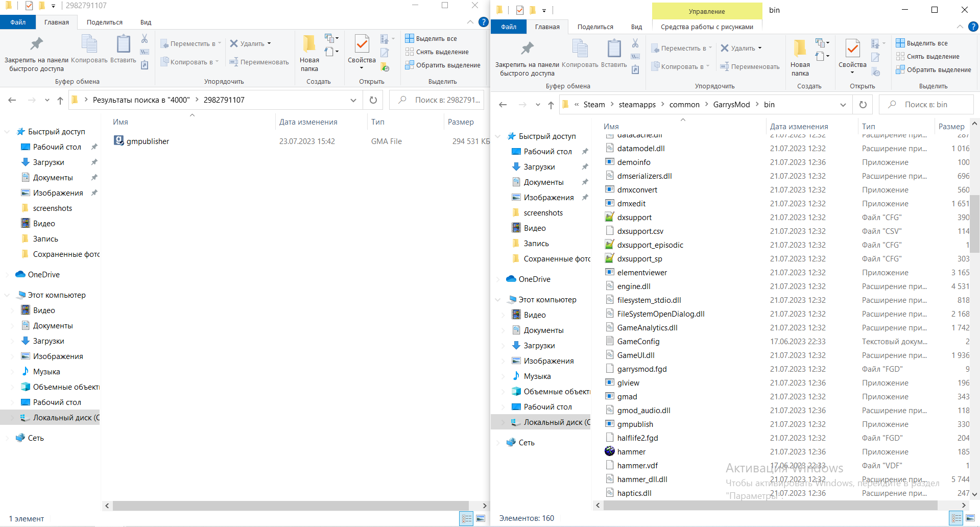Image resolution: width=980 pixels, height=527 pixels.
Task: Click Снять выделение in bin window
Action: click(927, 56)
